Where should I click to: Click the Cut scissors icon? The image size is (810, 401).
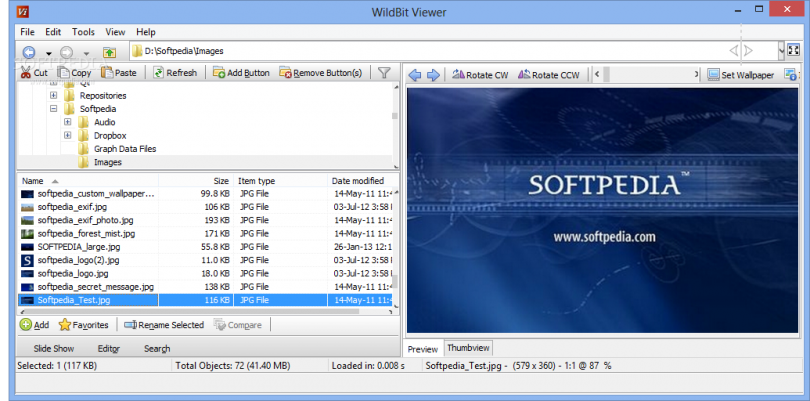click(x=24, y=73)
